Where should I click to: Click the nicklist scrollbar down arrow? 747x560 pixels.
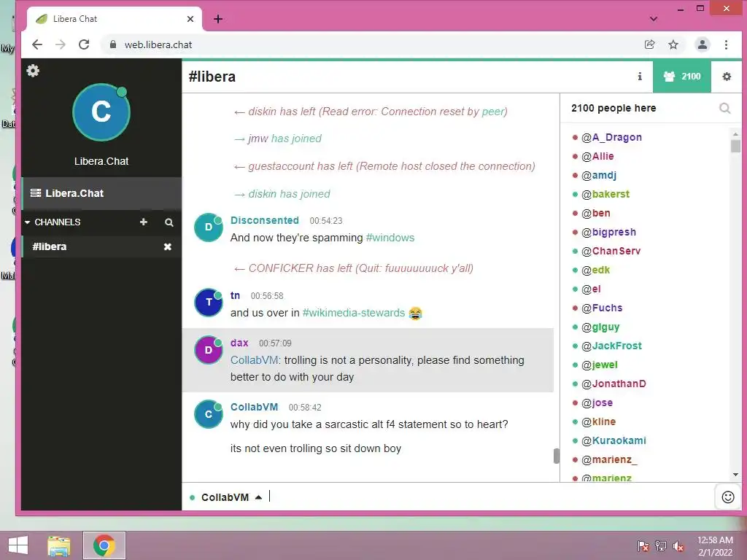pyautogui.click(x=735, y=475)
